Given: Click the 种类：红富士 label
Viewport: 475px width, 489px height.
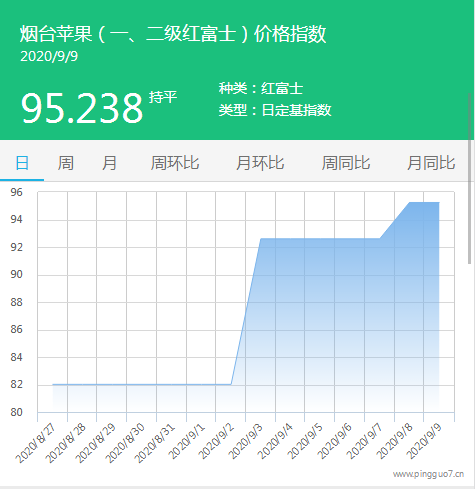Looking at the screenshot, I should pyautogui.click(x=261, y=88).
